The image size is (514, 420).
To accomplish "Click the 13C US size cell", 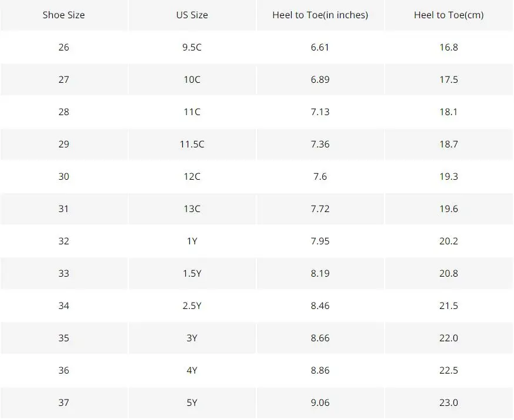I will (x=192, y=209).
